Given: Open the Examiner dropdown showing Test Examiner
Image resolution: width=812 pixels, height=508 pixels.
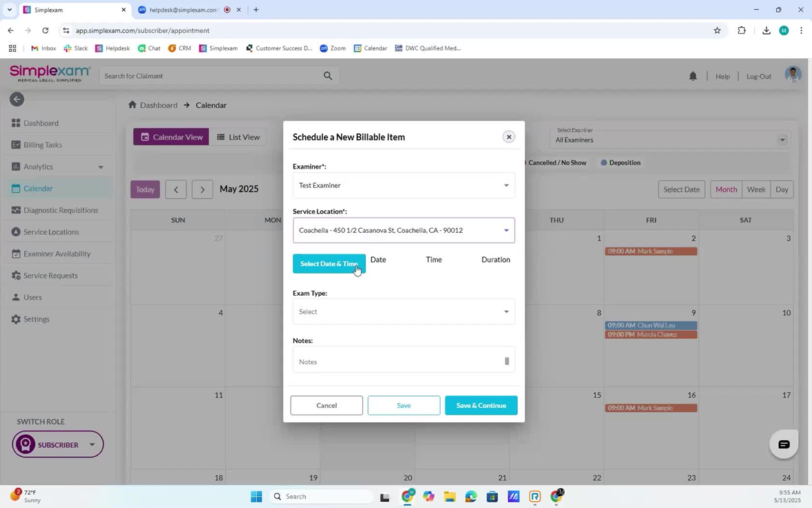Looking at the screenshot, I should pyautogui.click(x=403, y=185).
